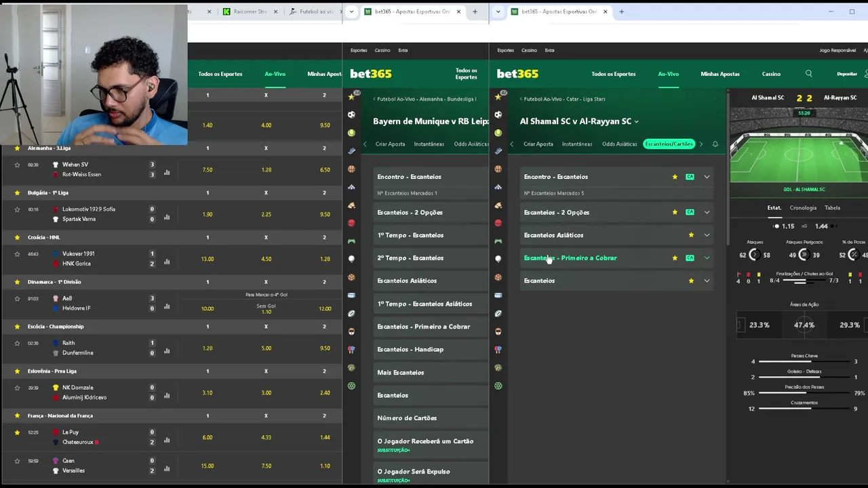Select odds 1.90 for Lokomotiv 1929 Sofia
The height and width of the screenshot is (488, 868).
[x=208, y=214]
